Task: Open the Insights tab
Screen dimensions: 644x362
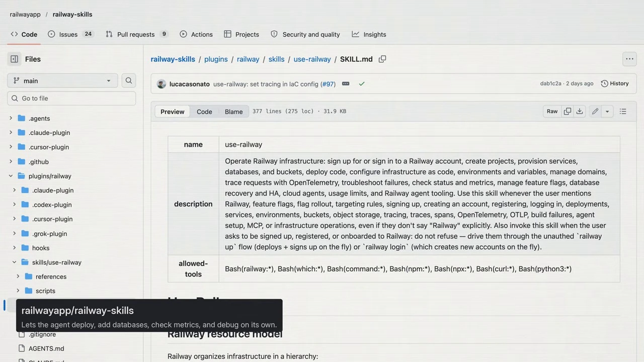Action: [369, 34]
